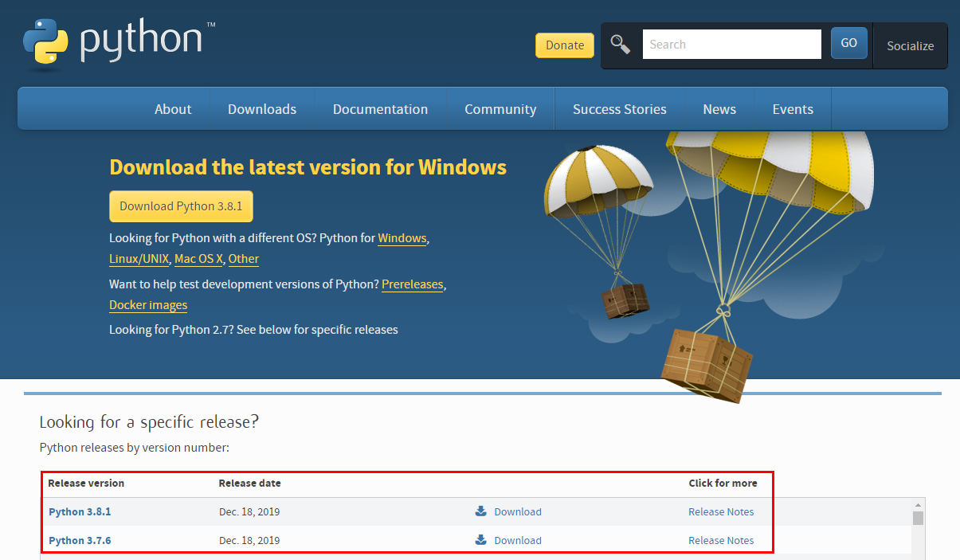The width and height of the screenshot is (960, 560).
Task: Open the Community menu
Action: click(500, 109)
